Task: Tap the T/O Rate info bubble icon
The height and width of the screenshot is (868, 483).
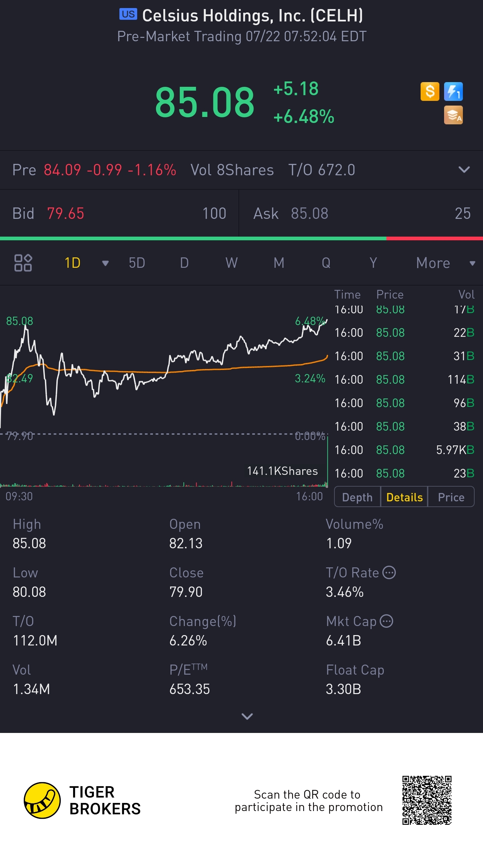Action: tap(389, 572)
